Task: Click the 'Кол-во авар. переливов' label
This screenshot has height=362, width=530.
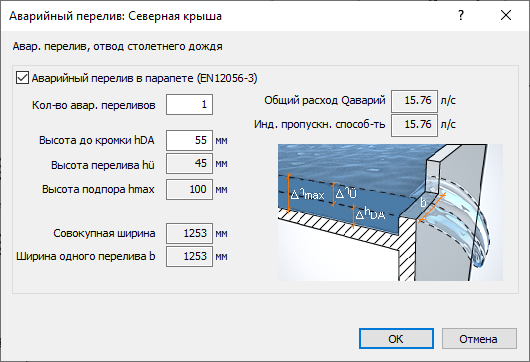Action: (x=94, y=105)
